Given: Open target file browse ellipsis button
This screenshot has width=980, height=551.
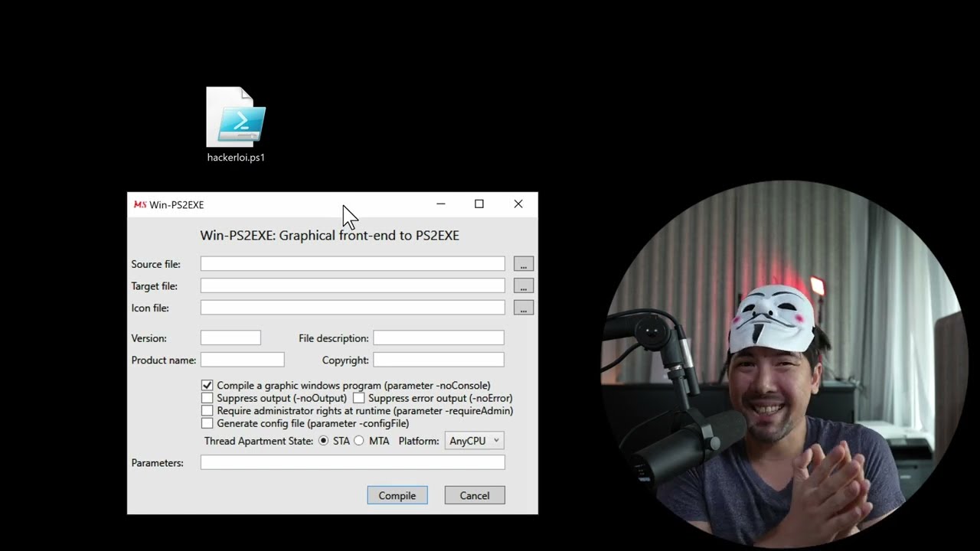Looking at the screenshot, I should [x=523, y=286].
